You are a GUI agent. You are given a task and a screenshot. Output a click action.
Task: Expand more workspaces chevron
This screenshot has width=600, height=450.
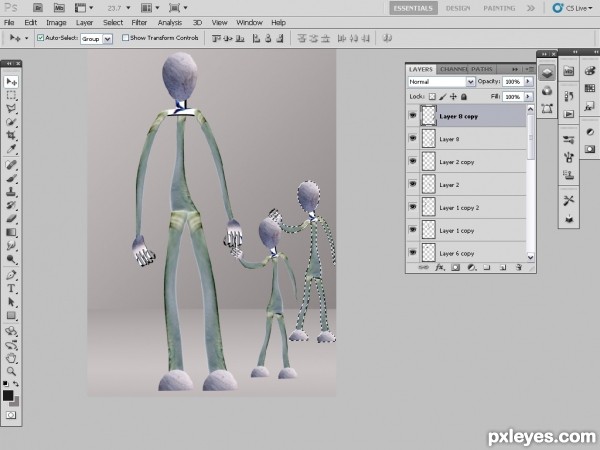(531, 8)
